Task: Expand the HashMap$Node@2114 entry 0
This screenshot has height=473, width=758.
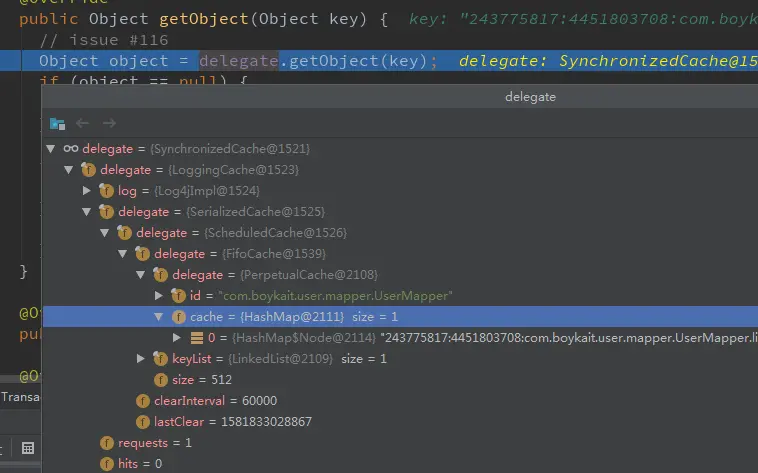Action: [177, 338]
